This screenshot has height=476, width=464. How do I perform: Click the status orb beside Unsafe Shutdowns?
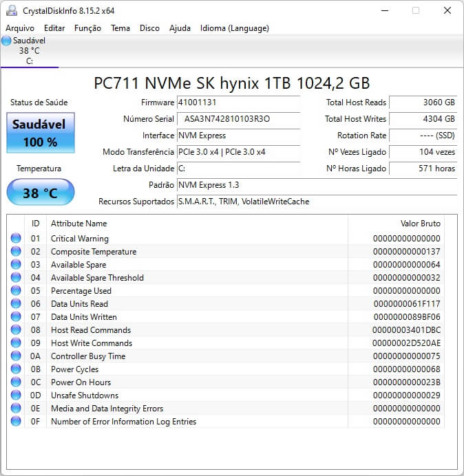pos(16,396)
